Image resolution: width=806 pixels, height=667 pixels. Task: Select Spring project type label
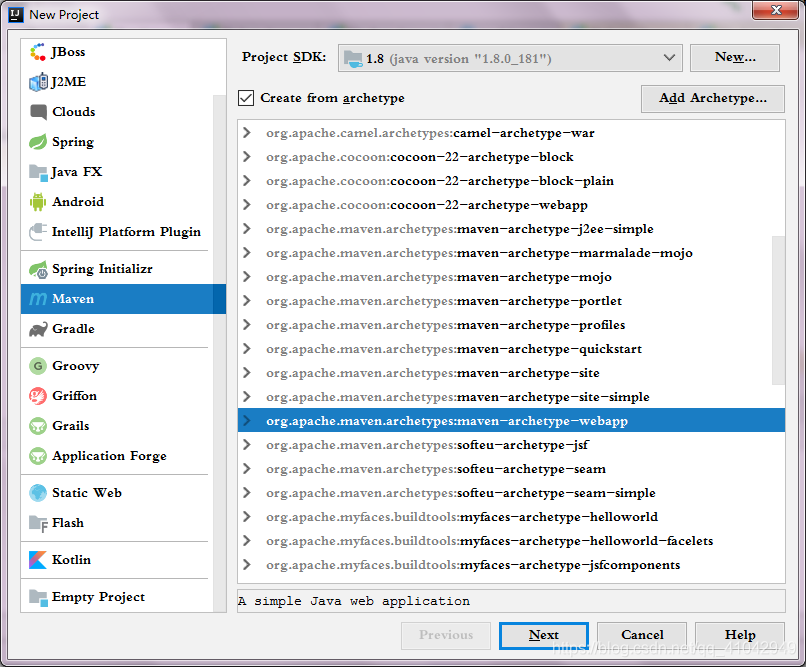pyautogui.click(x=73, y=142)
